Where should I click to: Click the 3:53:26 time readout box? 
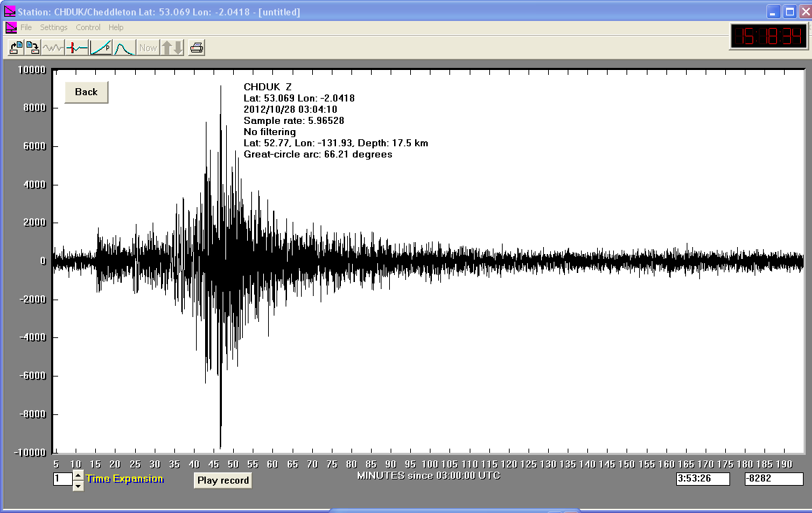click(x=703, y=479)
